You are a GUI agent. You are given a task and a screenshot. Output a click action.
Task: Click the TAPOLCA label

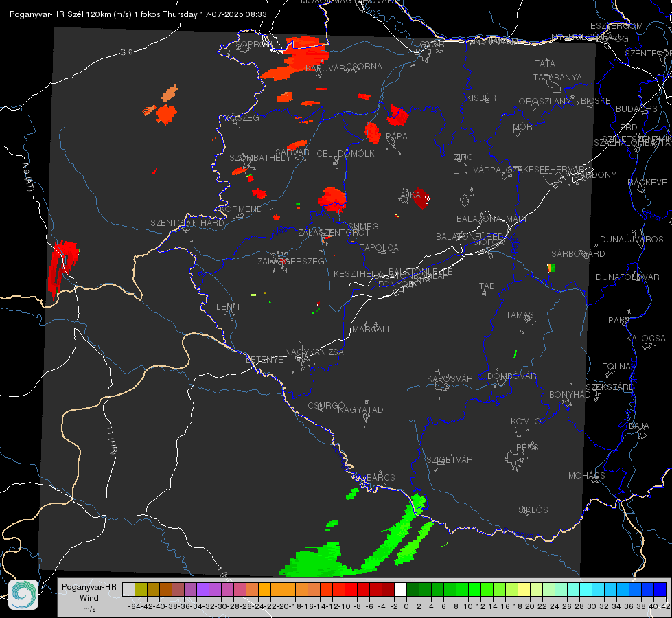tap(379, 247)
